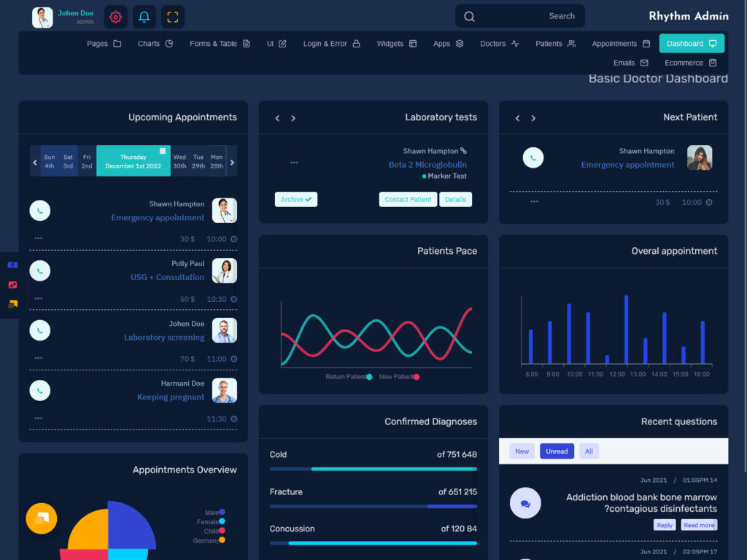Select the All questions filter
The width and height of the screenshot is (747, 560).
[x=589, y=451]
